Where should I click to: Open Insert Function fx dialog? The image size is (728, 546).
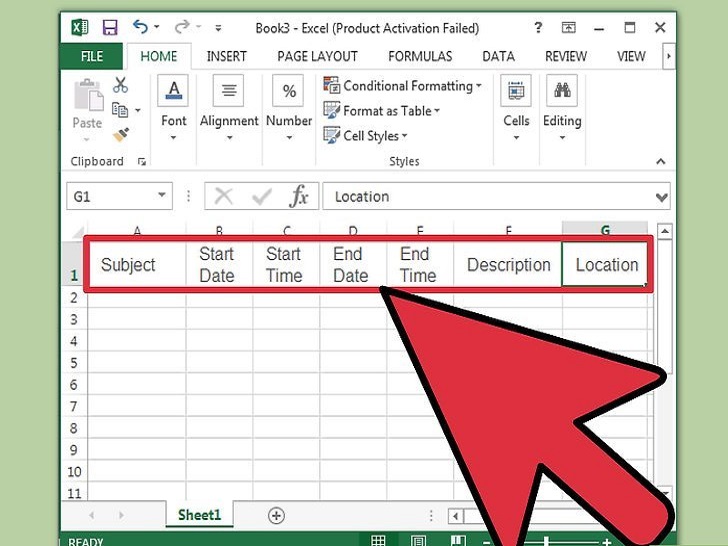[299, 196]
